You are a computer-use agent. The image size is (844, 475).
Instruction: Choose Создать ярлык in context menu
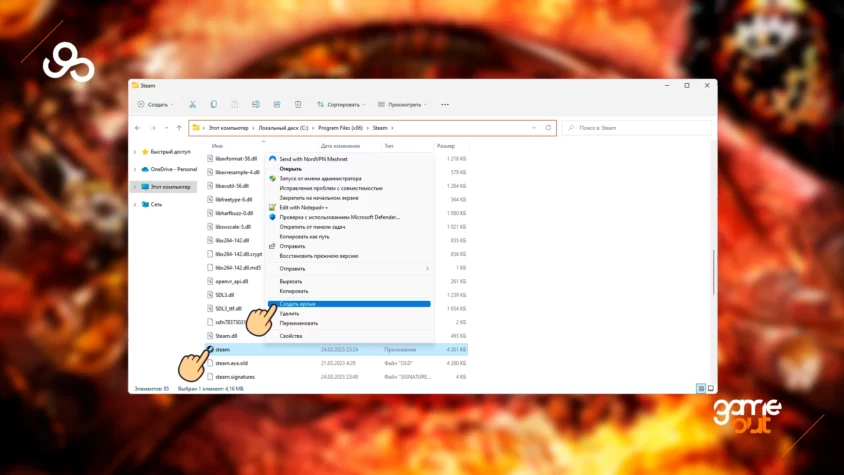point(350,304)
